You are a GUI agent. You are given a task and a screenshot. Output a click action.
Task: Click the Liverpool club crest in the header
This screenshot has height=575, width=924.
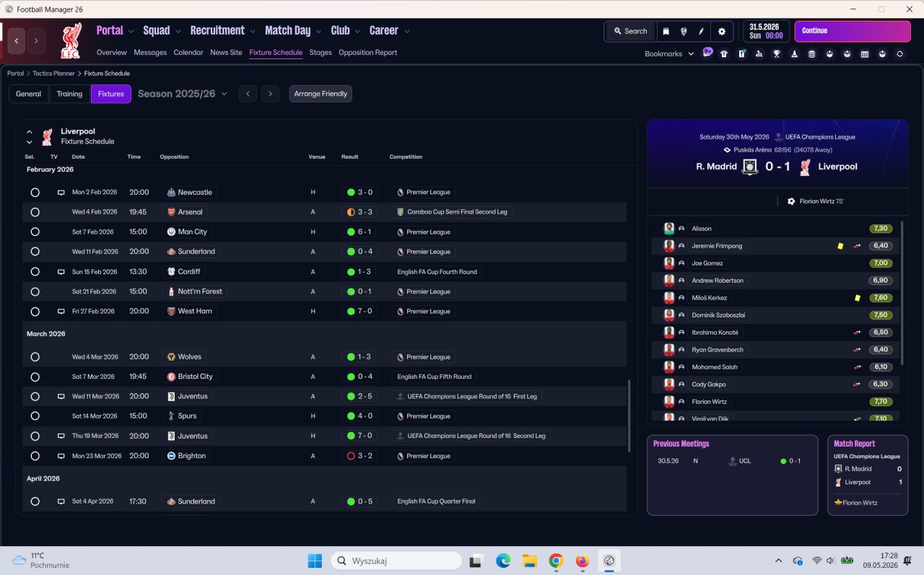point(71,40)
